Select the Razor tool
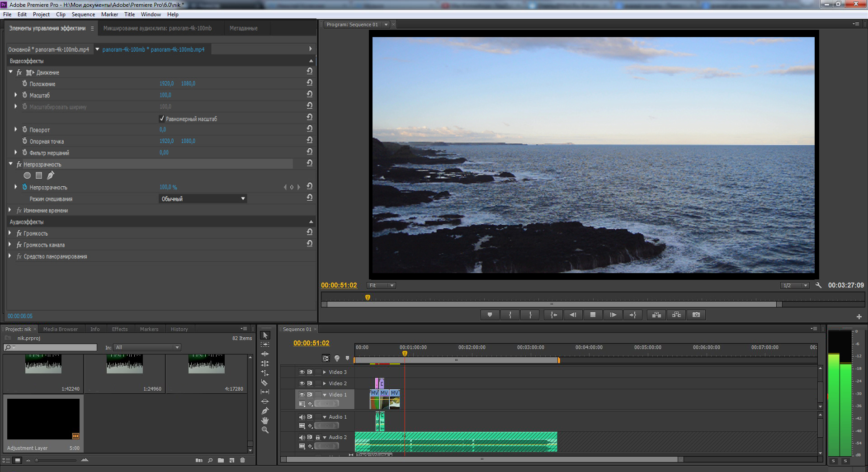The height and width of the screenshot is (472, 868). pyautogui.click(x=265, y=382)
